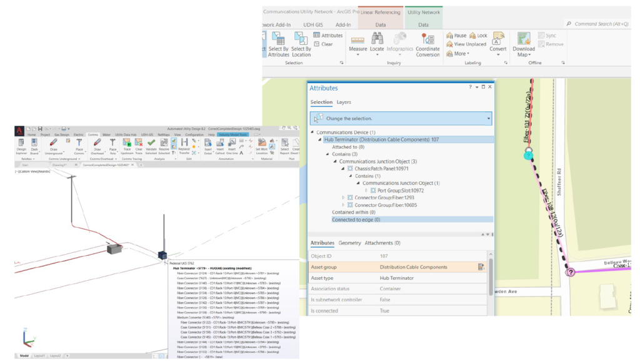This screenshot has width=640, height=364.
Task: Run the Trace Upstream tool
Action: pyautogui.click(x=127, y=146)
